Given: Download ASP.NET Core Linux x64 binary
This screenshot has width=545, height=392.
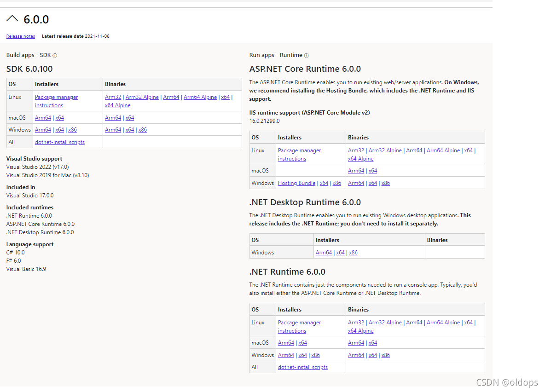Looking at the screenshot, I should pyautogui.click(x=469, y=150).
